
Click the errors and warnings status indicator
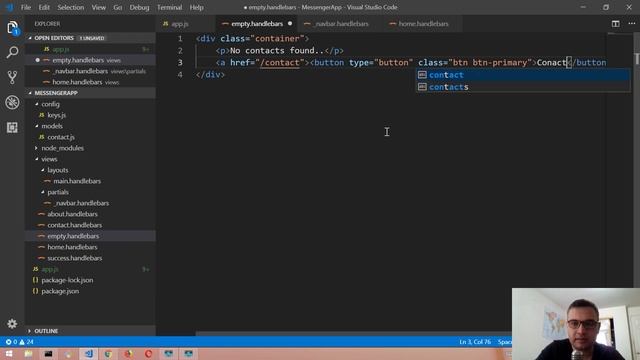tap(19, 342)
